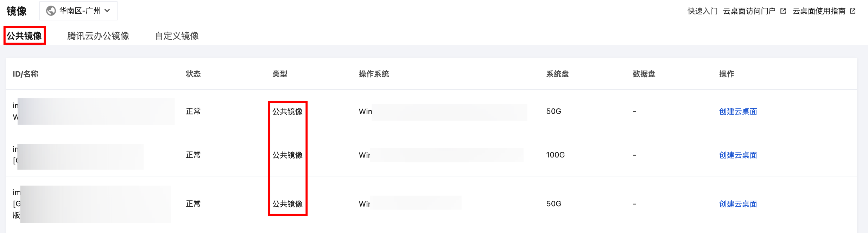The height and width of the screenshot is (233, 868).
Task: Open the external link icon after 云桌面使用指南
Action: tap(853, 11)
